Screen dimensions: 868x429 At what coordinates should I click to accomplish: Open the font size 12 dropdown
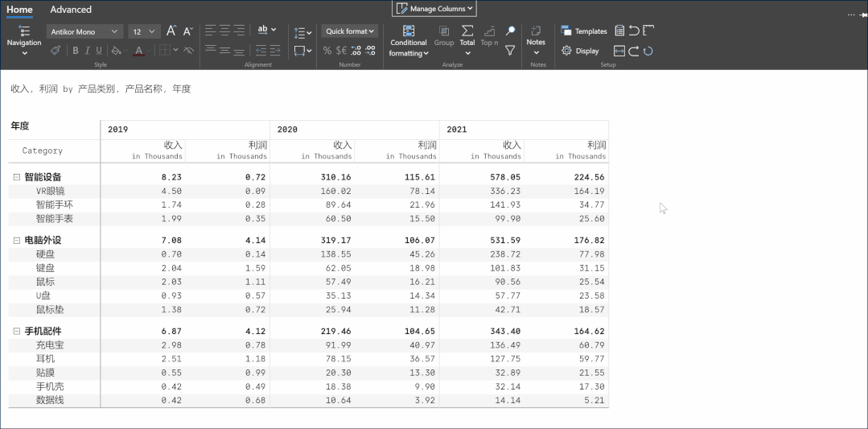coord(144,31)
